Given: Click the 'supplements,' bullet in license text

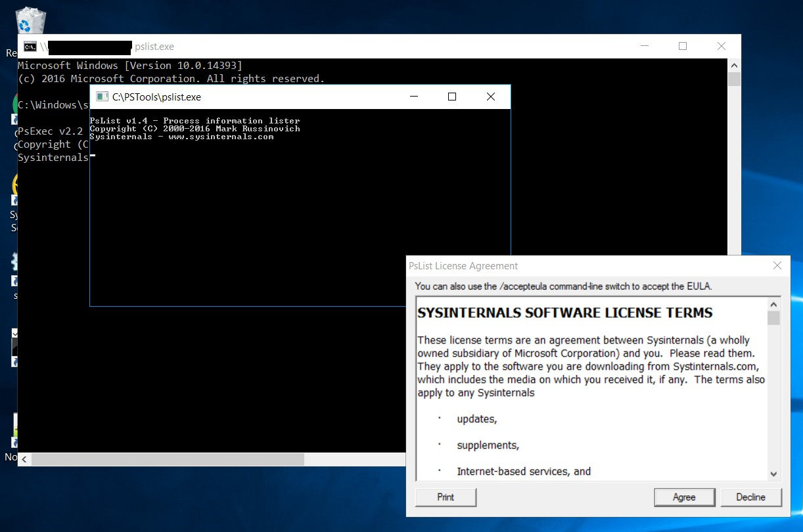Looking at the screenshot, I should pos(488,445).
